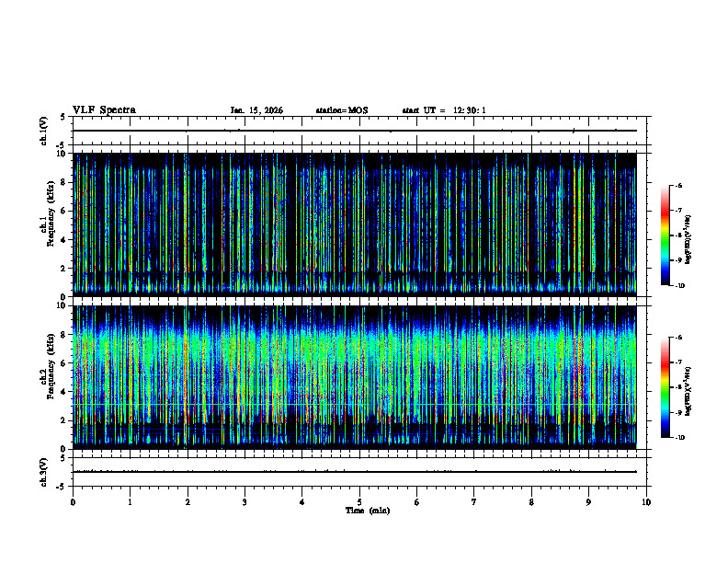Screen dimensions: 728x563
Task: Click the time axis tick label "9"
Action: 588,502
